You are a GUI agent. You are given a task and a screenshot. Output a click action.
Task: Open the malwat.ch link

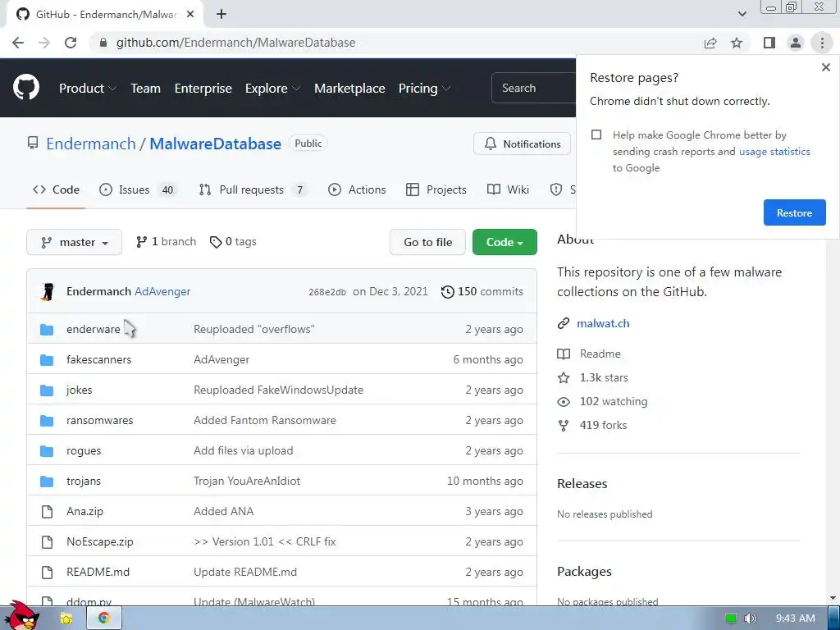pyautogui.click(x=603, y=323)
